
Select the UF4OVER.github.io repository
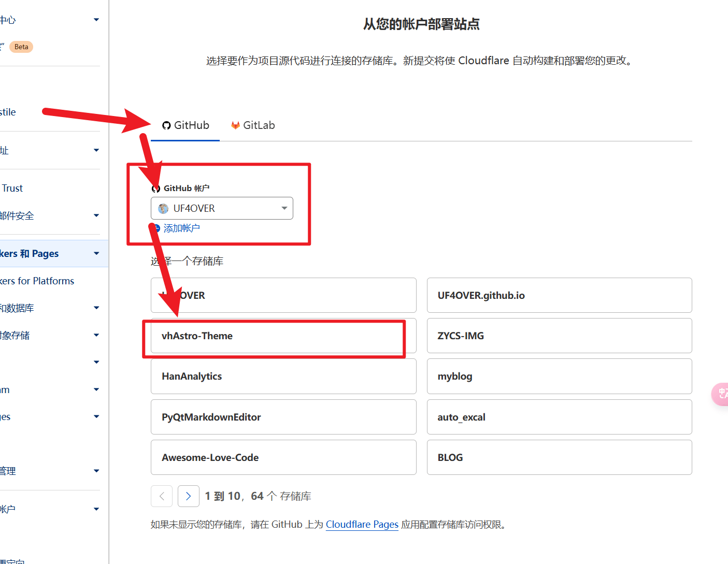click(x=559, y=295)
